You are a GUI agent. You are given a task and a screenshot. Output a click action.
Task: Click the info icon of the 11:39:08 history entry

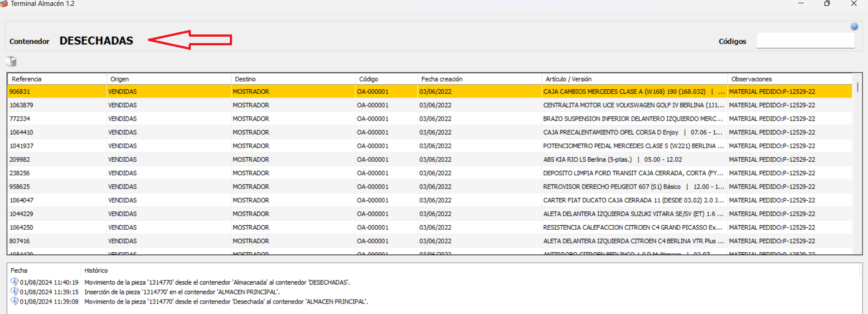click(15, 301)
